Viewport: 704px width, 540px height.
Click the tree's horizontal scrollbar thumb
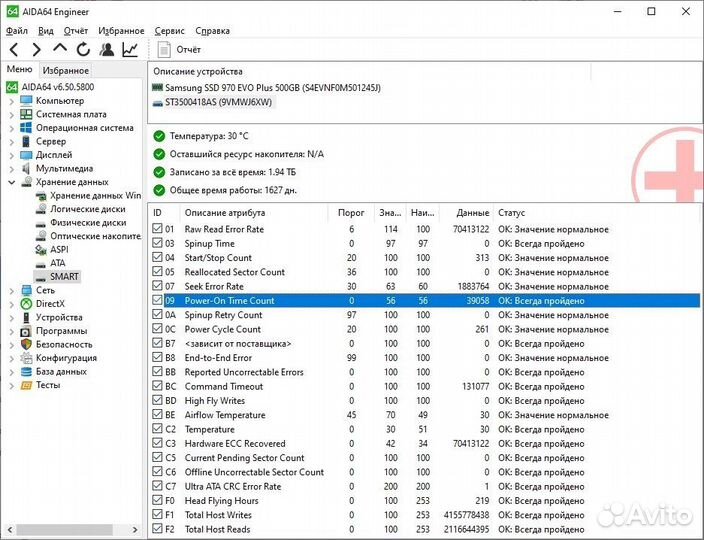point(66,530)
